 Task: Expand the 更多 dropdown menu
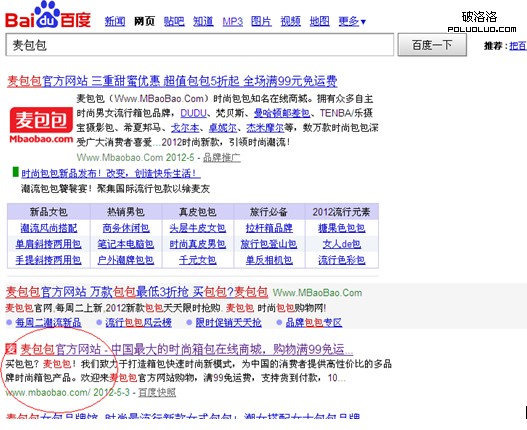click(352, 22)
